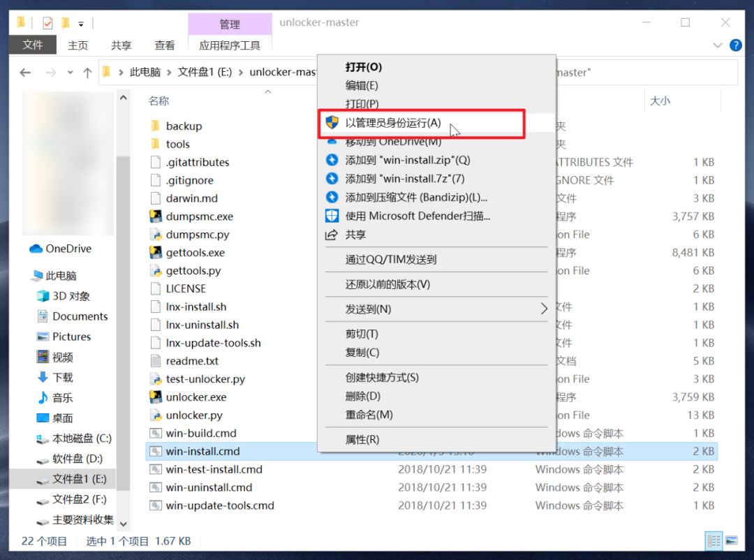Switch to details view layout icon
Screen dimensions: 754x560
714,540
